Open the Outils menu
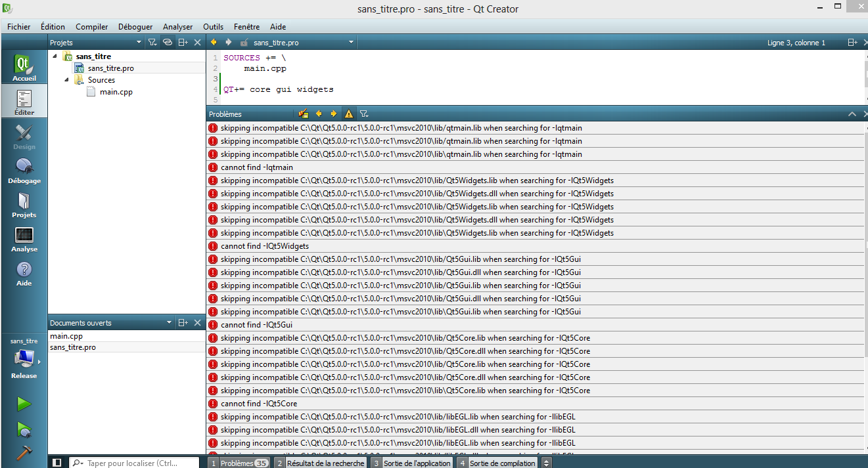The height and width of the screenshot is (468, 868). [214, 27]
